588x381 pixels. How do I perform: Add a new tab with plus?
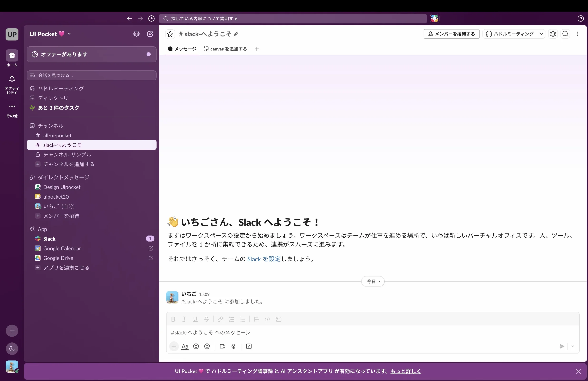click(257, 49)
